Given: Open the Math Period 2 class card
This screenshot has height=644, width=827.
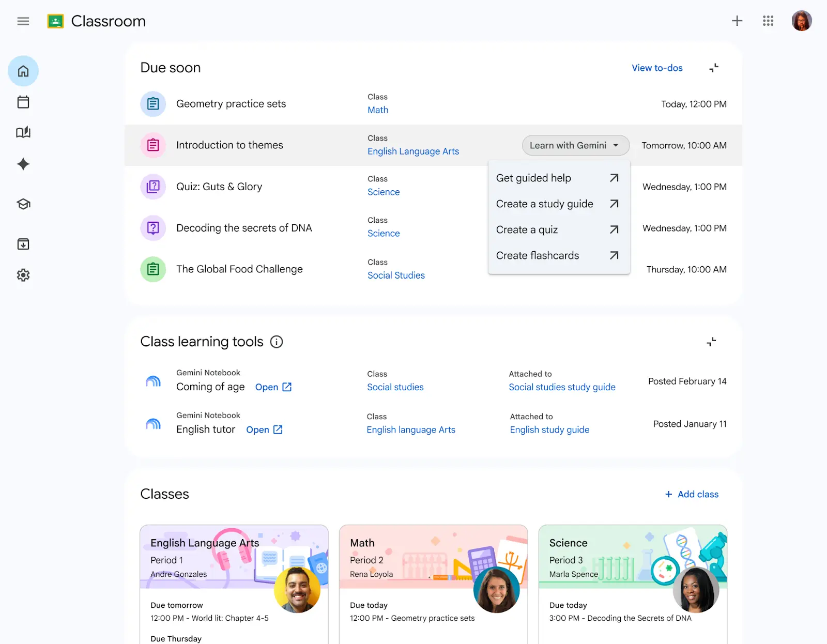Looking at the screenshot, I should 433,585.
